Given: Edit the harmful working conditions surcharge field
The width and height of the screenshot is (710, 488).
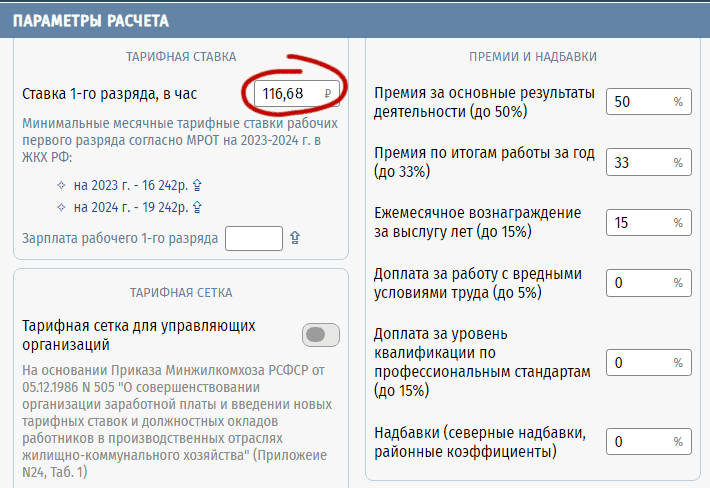Looking at the screenshot, I should (x=649, y=283).
